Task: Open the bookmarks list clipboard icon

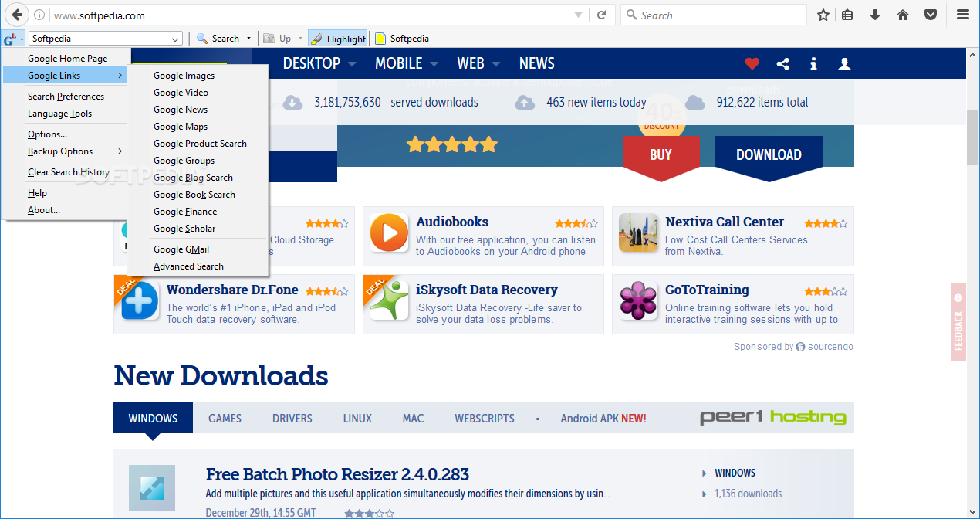Action: click(x=847, y=15)
